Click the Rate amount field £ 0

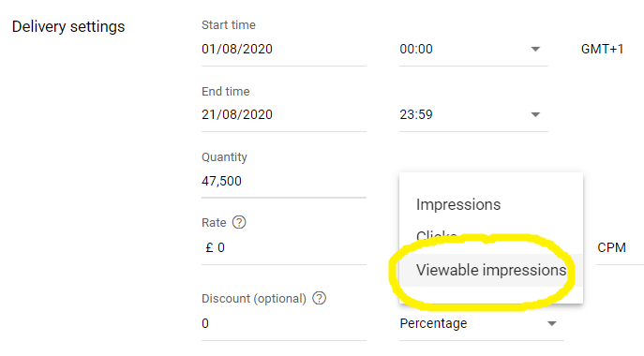(x=284, y=247)
